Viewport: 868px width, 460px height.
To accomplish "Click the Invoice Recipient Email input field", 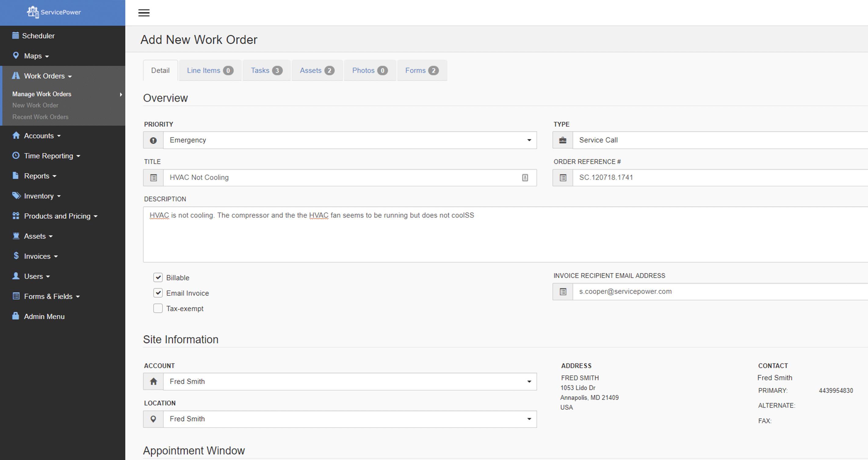I will (720, 291).
